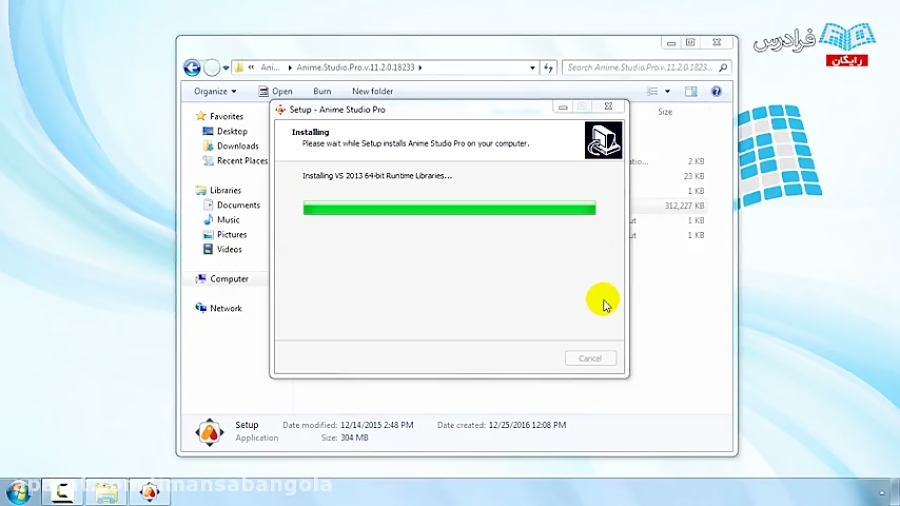Viewport: 900px width, 506px height.
Task: Click the Favorites star icon
Action: click(x=200, y=116)
